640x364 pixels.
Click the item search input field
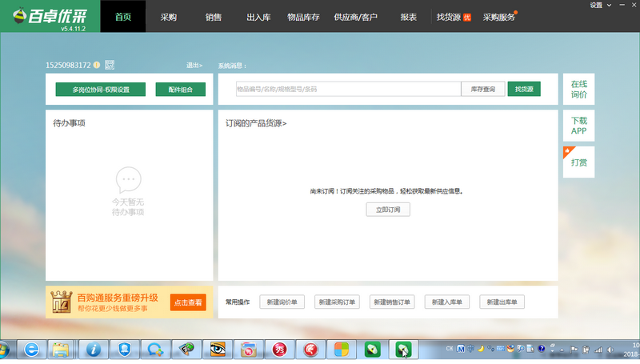347,90
